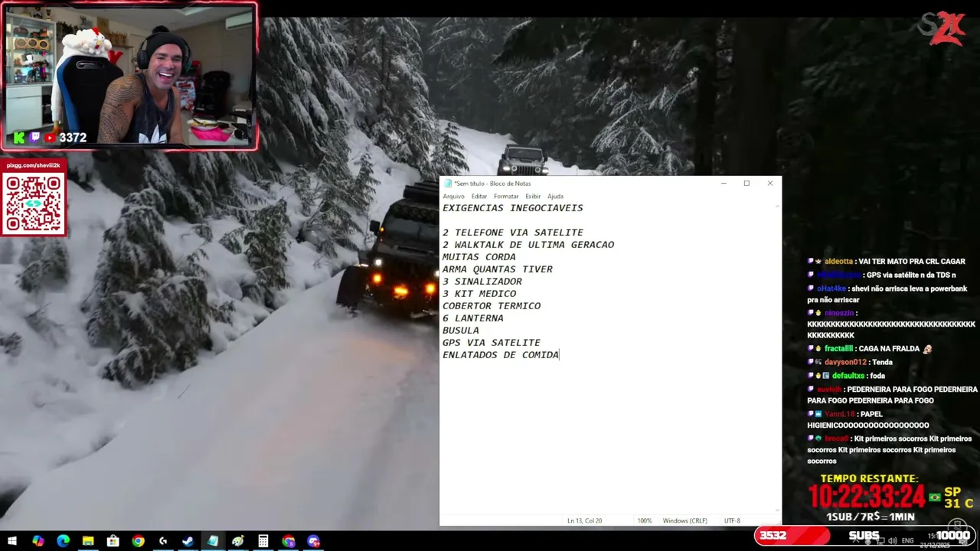Open Microsoft Edge from the taskbar
Viewport: 980px width, 551px height.
point(63,541)
